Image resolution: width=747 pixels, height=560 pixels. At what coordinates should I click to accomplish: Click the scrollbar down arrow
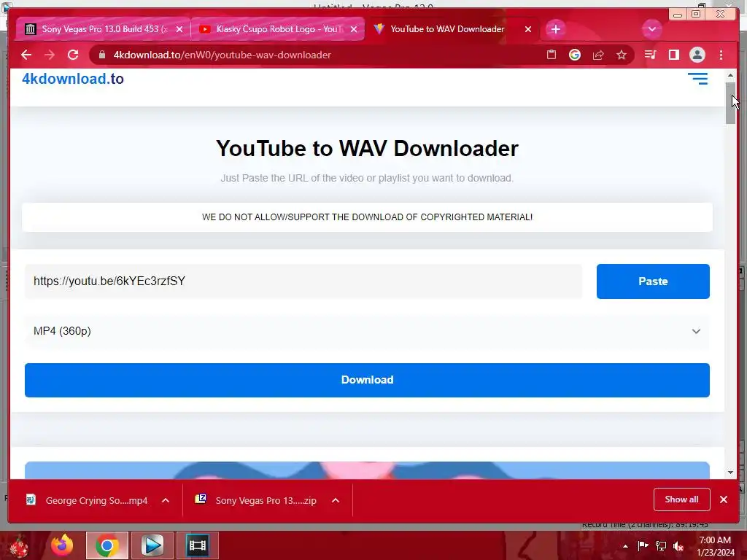(730, 472)
